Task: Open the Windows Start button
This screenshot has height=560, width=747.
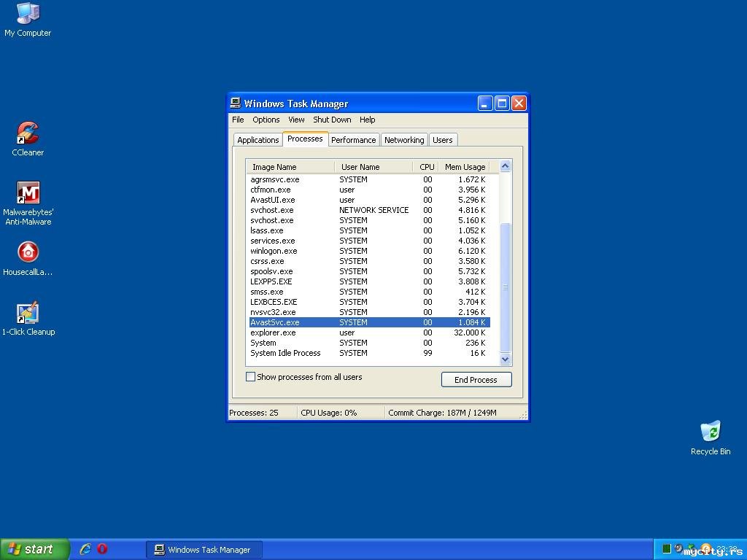Action: [34, 549]
